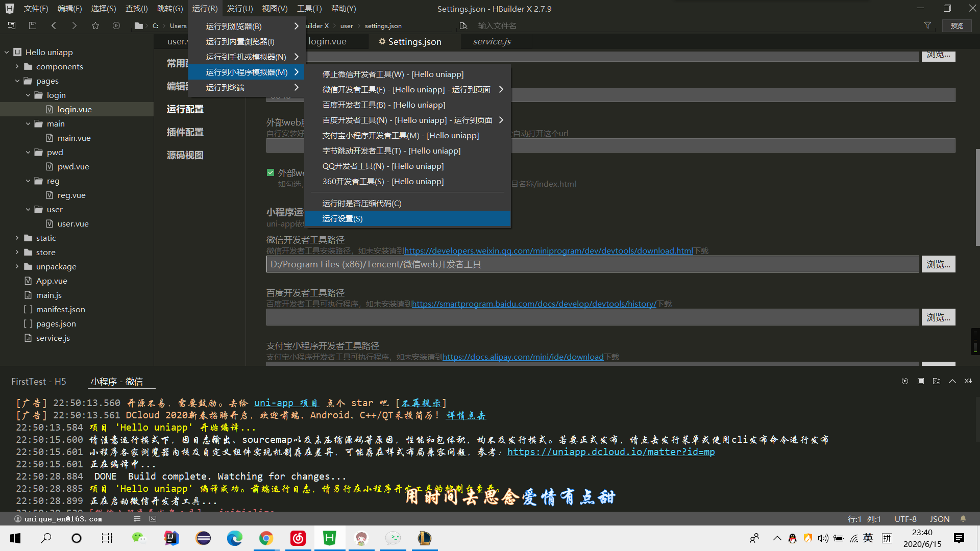This screenshot has height=551, width=980.
Task: Stop the running console with square icon
Action: [921, 381]
